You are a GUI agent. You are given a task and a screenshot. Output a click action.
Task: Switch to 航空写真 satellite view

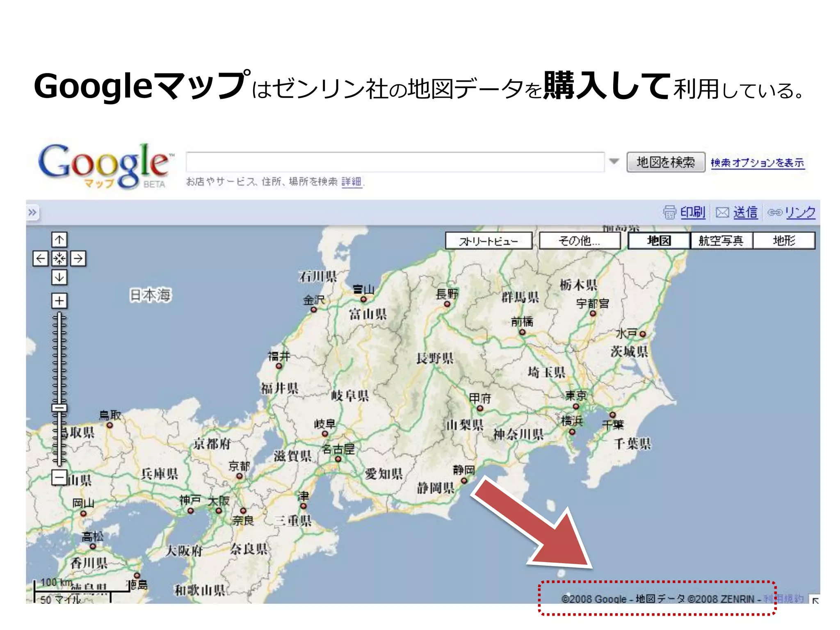(x=721, y=241)
